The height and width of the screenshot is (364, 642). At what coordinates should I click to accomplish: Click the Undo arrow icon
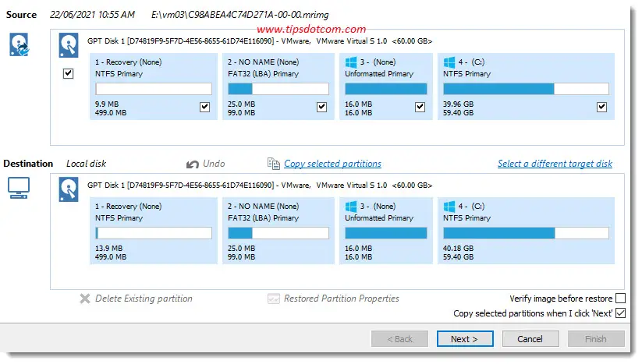[x=193, y=164]
